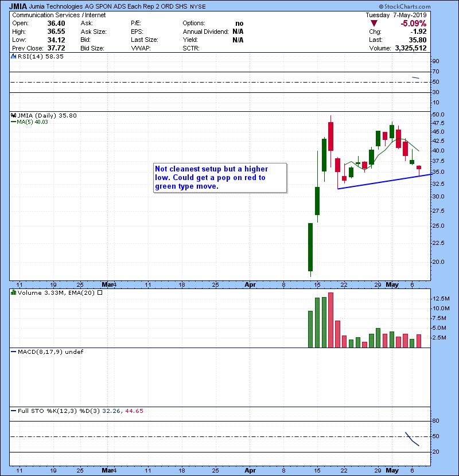Image resolution: width=459 pixels, height=476 pixels.
Task: Click the MACD(8,17,9) legend line marker
Action: (x=13, y=352)
